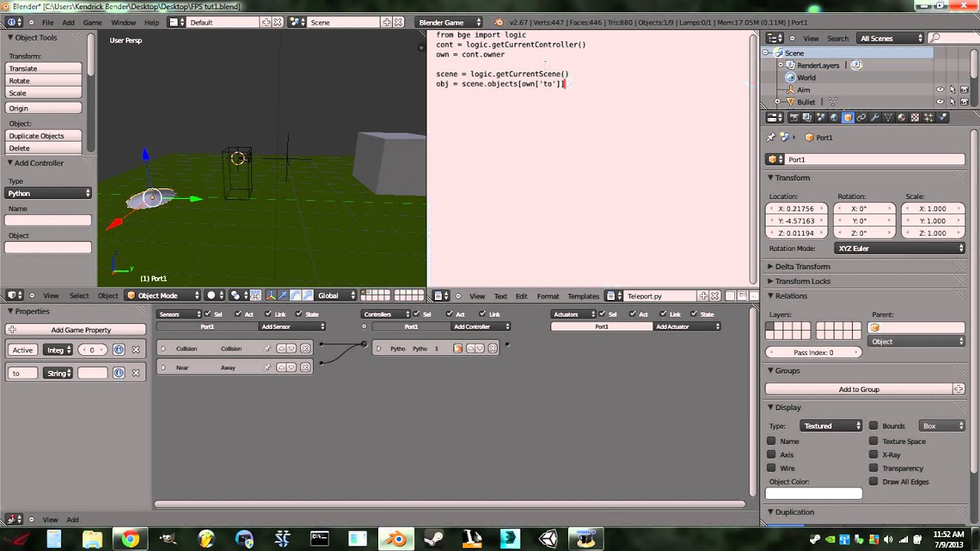Open the Render Layers properties tab
Screen dimensions: 980x551
(x=807, y=117)
